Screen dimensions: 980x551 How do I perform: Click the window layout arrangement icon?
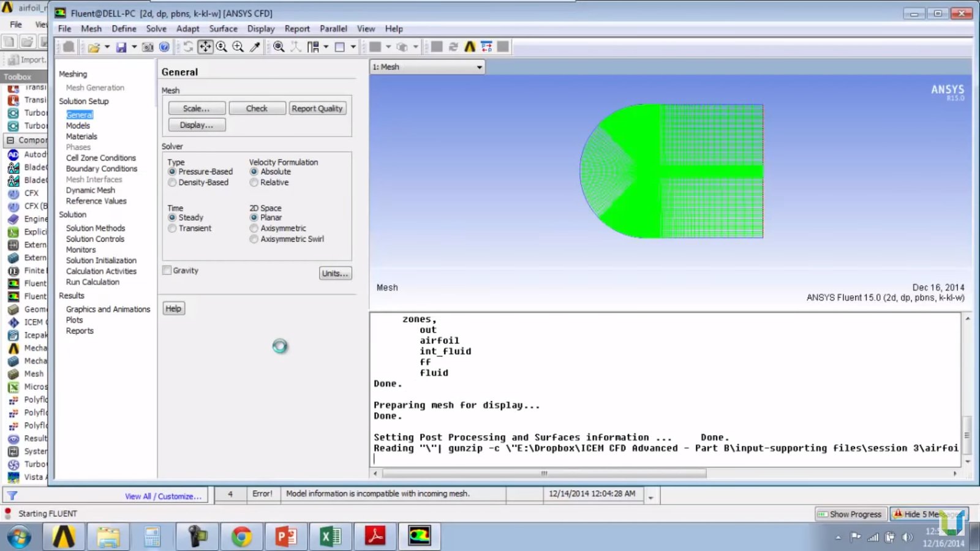click(313, 47)
